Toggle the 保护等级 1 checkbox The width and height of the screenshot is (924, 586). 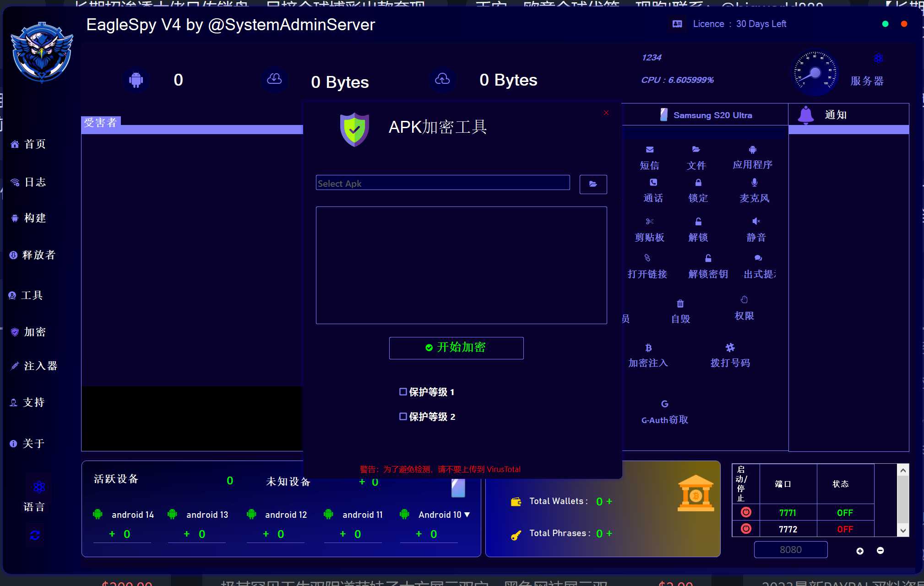(403, 392)
